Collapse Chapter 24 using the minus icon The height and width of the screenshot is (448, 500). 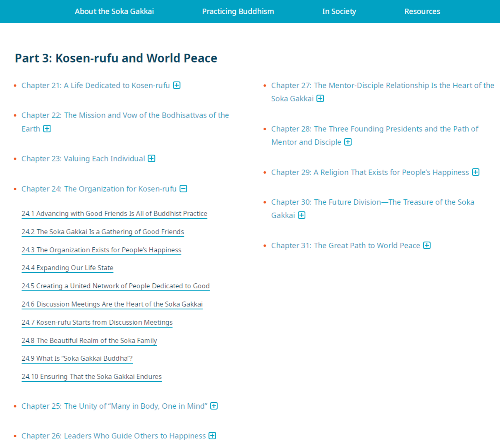click(x=183, y=189)
